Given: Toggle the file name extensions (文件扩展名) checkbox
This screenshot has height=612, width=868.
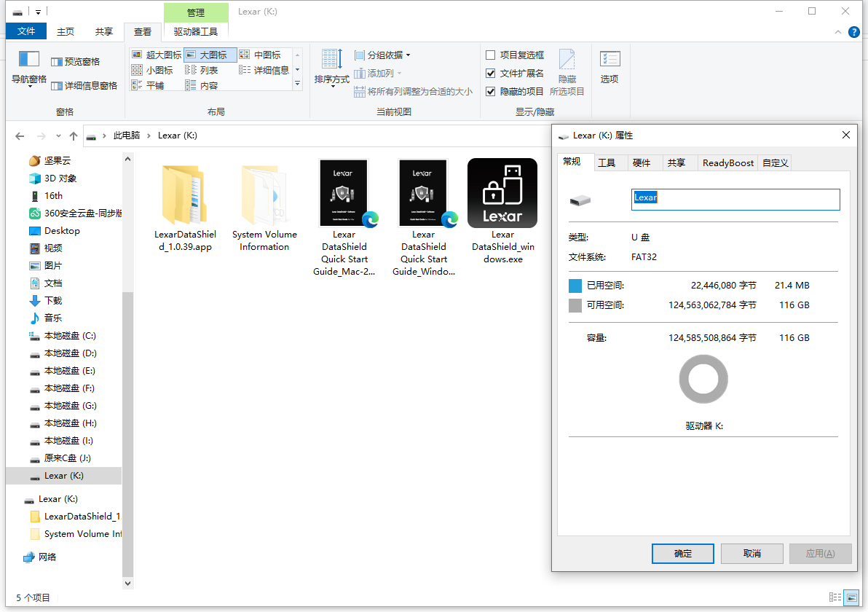Looking at the screenshot, I should (x=491, y=73).
